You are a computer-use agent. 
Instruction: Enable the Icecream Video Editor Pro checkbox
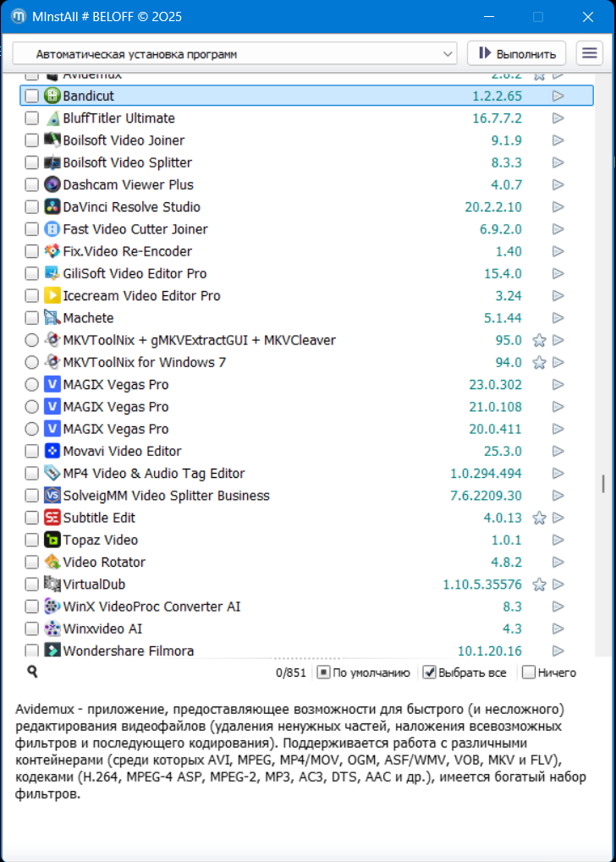31,296
